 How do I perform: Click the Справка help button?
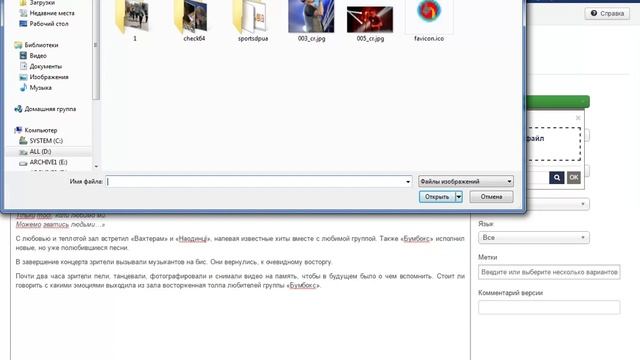tap(607, 13)
